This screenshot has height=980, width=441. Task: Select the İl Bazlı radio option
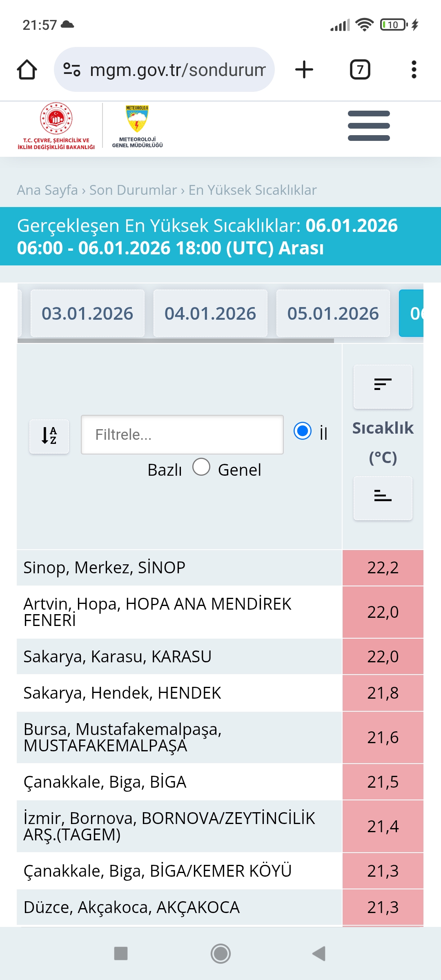click(x=303, y=431)
